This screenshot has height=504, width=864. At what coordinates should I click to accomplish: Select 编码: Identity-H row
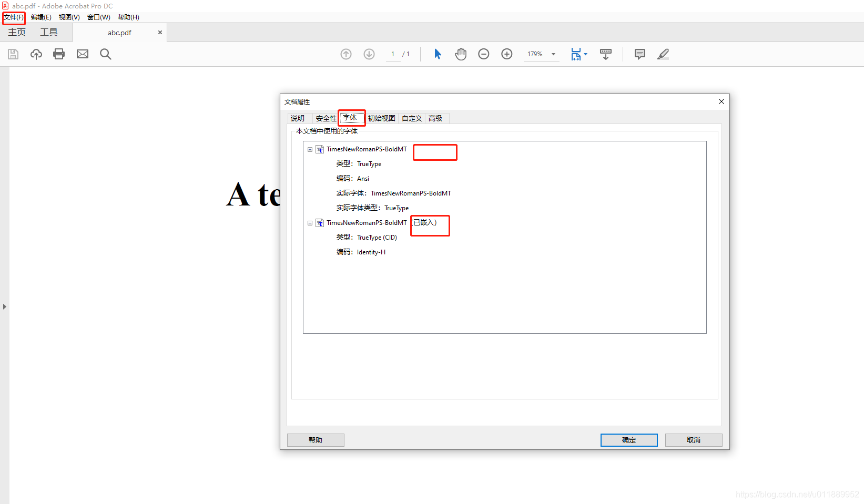(x=361, y=252)
